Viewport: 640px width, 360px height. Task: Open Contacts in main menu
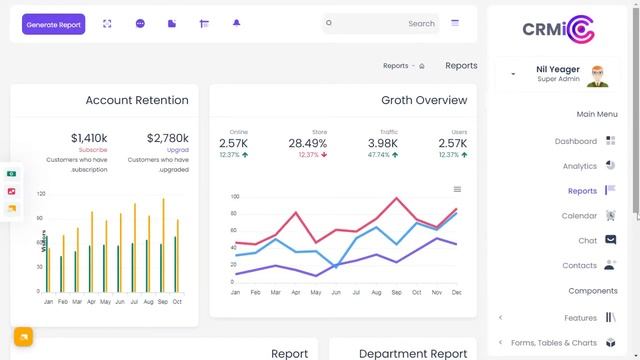pos(580,266)
